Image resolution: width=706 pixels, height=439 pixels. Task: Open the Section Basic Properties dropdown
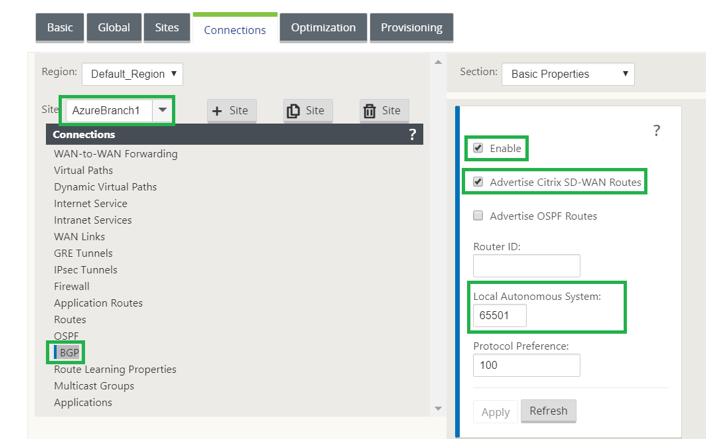click(568, 74)
